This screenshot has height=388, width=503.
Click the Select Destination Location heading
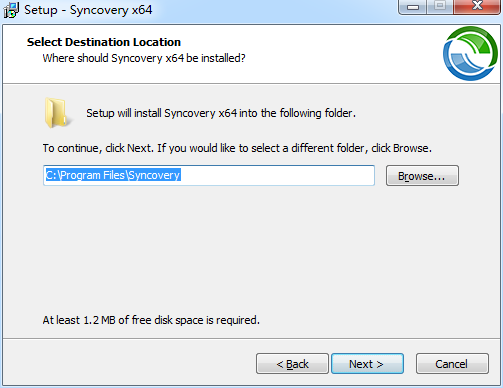coord(104,42)
